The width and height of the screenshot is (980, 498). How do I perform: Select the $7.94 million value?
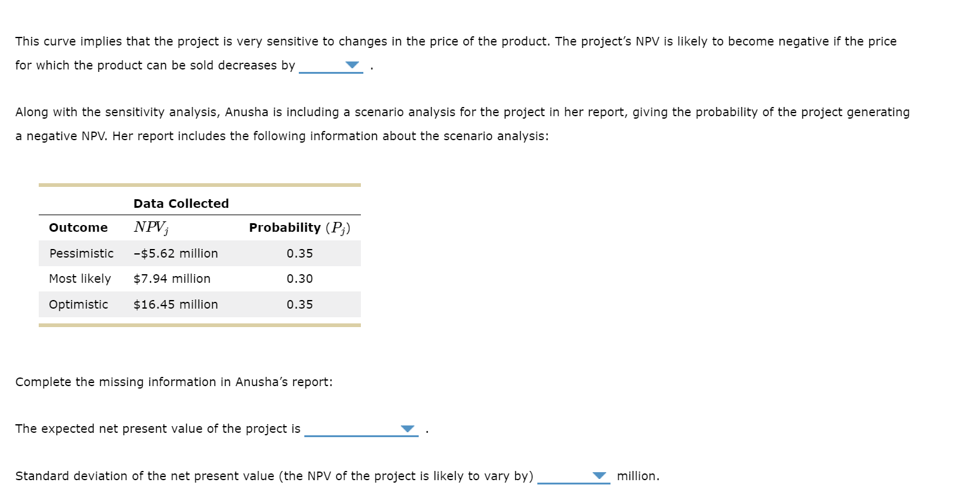click(x=172, y=278)
